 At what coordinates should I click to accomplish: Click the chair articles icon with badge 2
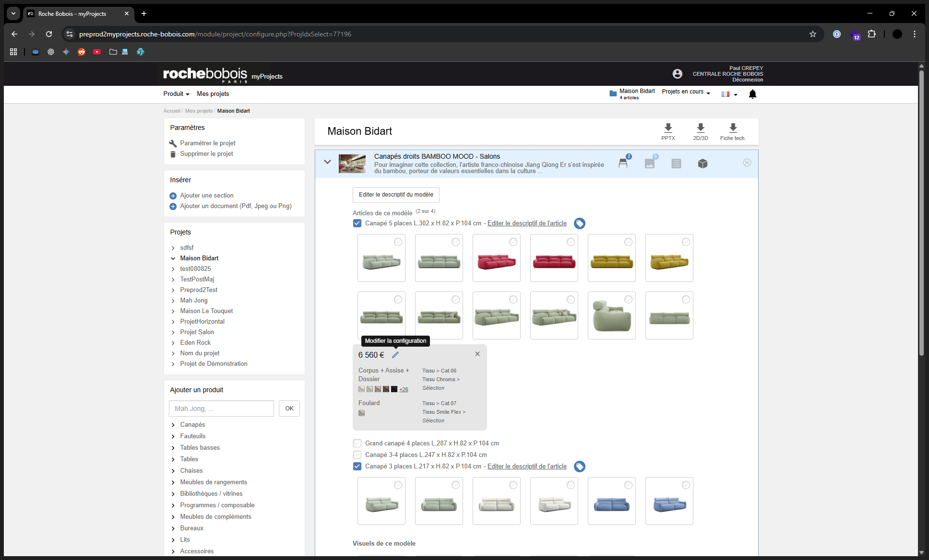(623, 163)
